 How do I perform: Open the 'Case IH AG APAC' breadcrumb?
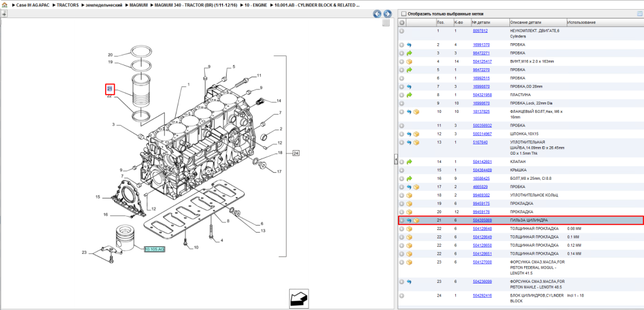[x=33, y=5]
